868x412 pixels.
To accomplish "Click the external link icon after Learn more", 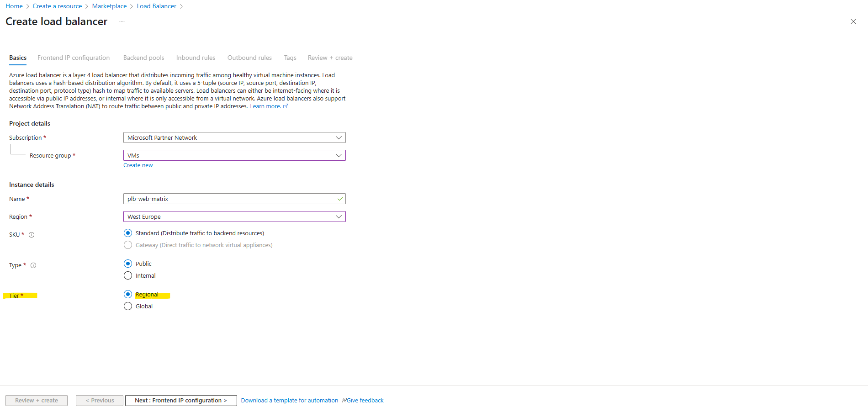I will (286, 106).
